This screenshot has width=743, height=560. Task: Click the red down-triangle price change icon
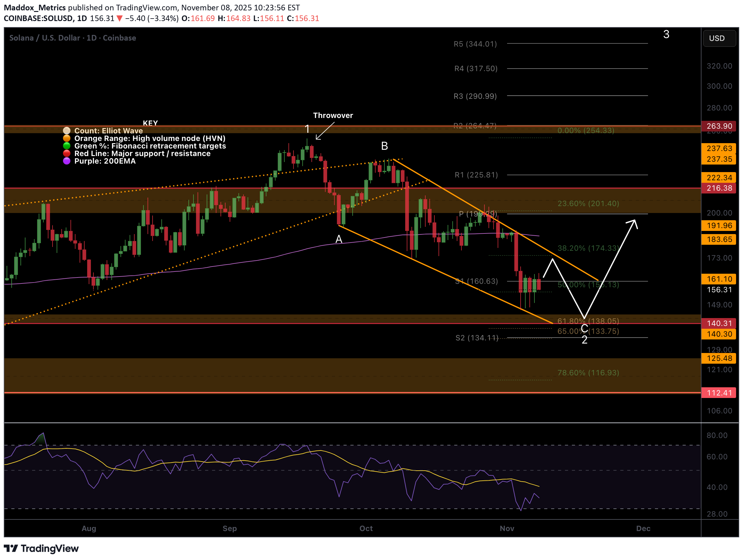[x=119, y=19]
